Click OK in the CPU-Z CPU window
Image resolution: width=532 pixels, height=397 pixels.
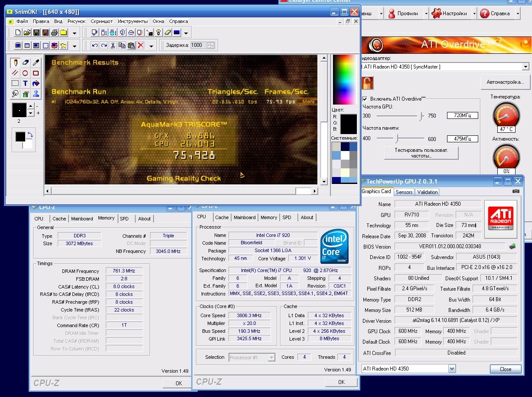tap(341, 382)
